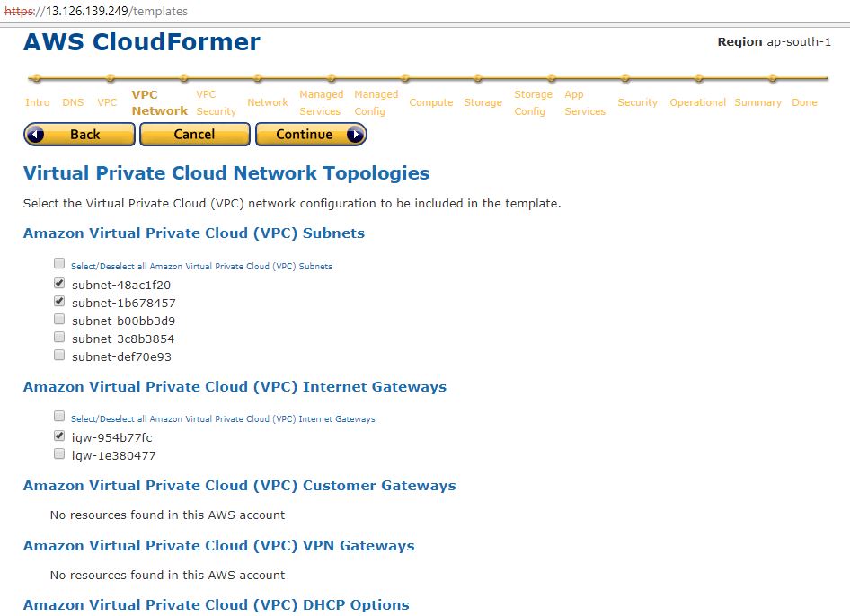Go to the Intro wizard step
This screenshot has height=616, width=850.
[38, 102]
